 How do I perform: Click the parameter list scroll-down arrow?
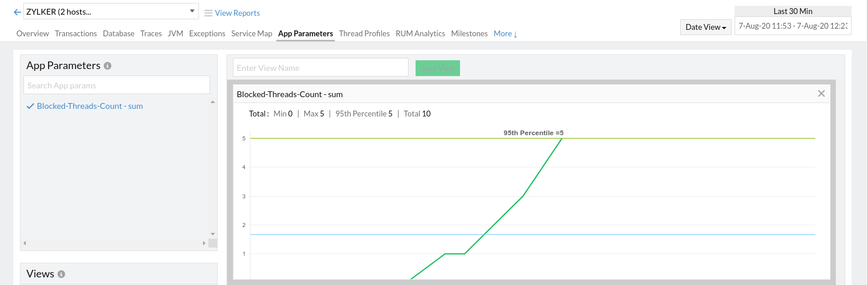tap(213, 234)
